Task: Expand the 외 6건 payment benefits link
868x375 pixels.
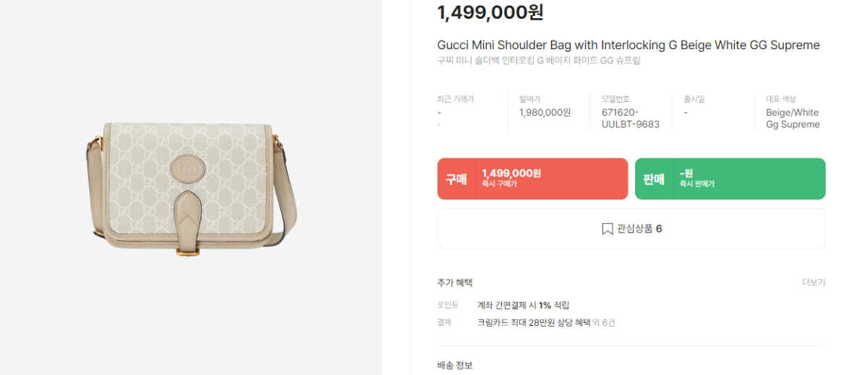Action: click(x=604, y=322)
